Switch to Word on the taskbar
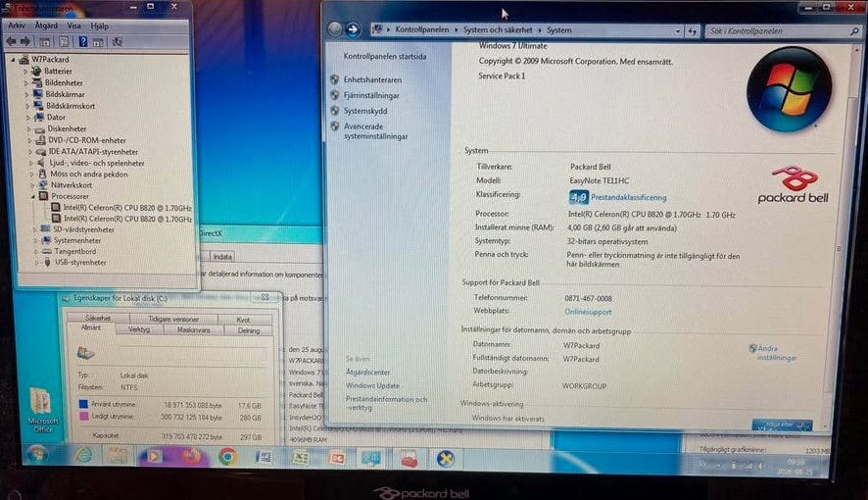This screenshot has width=868, height=500. coord(265,458)
